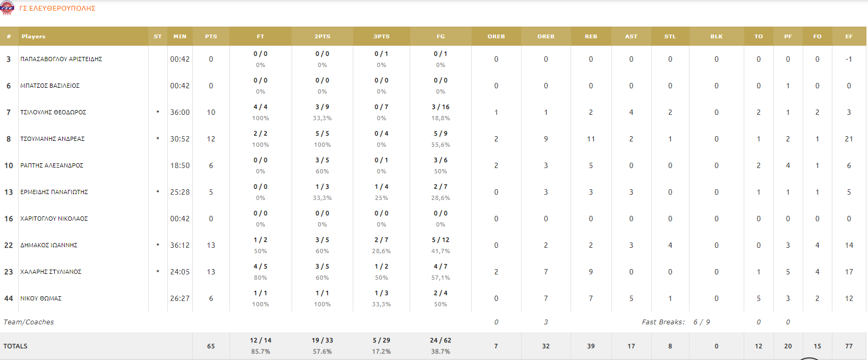Click the AST column header
This screenshot has width=868, height=360.
[x=631, y=37]
